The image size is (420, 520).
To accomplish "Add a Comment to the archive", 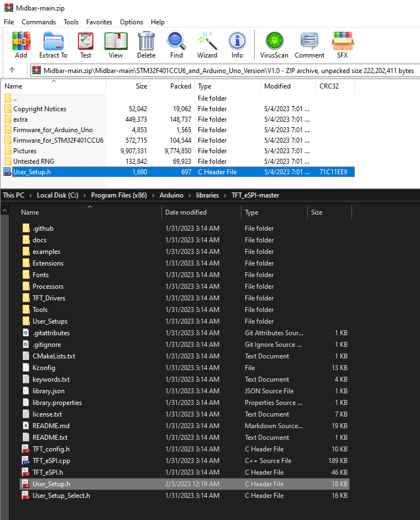I will [x=309, y=41].
